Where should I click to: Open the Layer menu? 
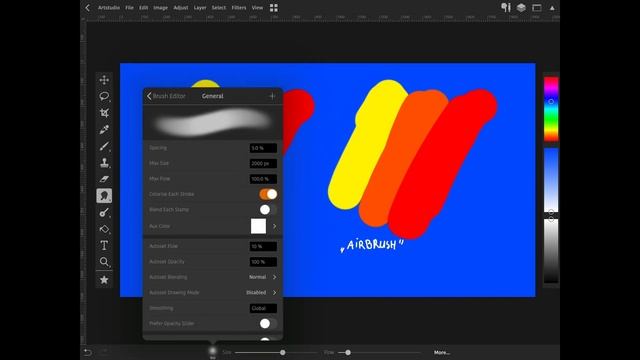coord(200,8)
